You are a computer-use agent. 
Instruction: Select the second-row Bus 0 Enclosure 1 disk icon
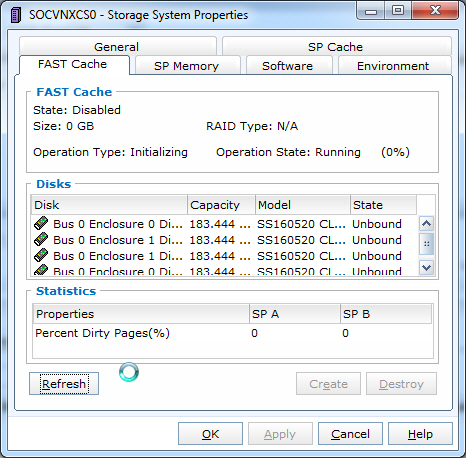pyautogui.click(x=41, y=239)
